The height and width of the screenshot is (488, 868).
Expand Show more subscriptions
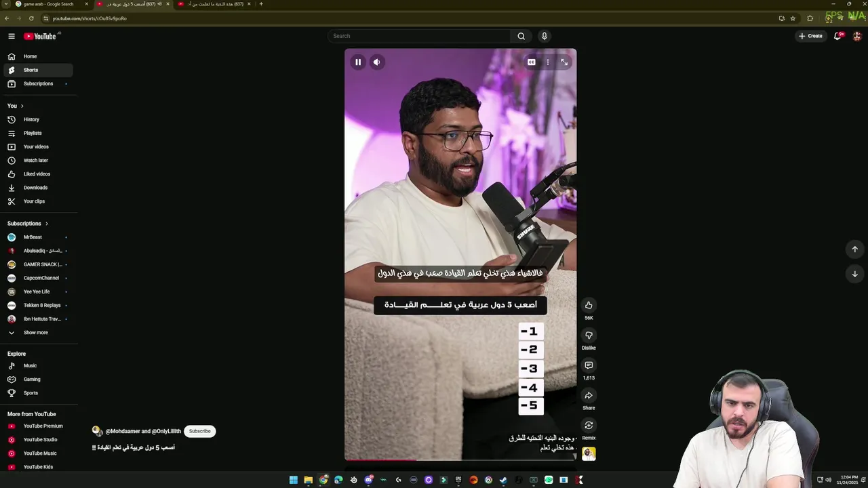click(x=38, y=333)
